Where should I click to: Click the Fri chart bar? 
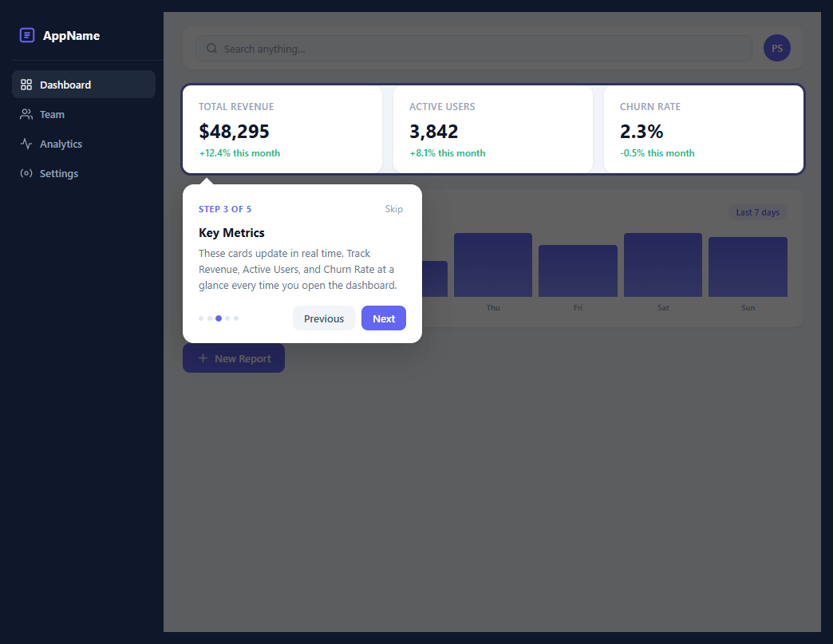[x=578, y=271]
